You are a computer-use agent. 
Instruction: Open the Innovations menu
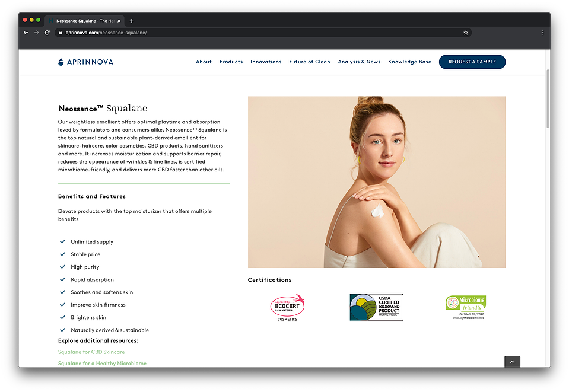266,62
